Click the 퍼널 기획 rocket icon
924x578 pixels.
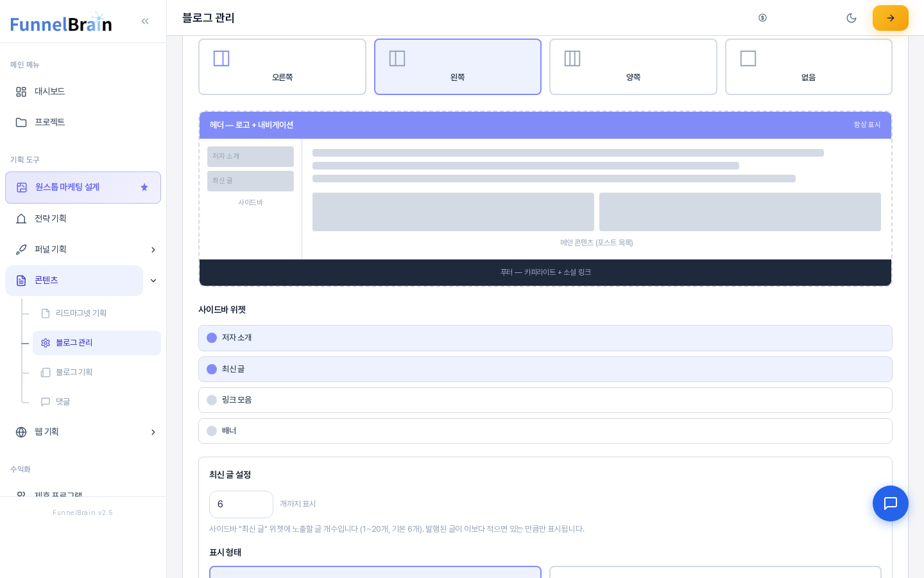21,250
